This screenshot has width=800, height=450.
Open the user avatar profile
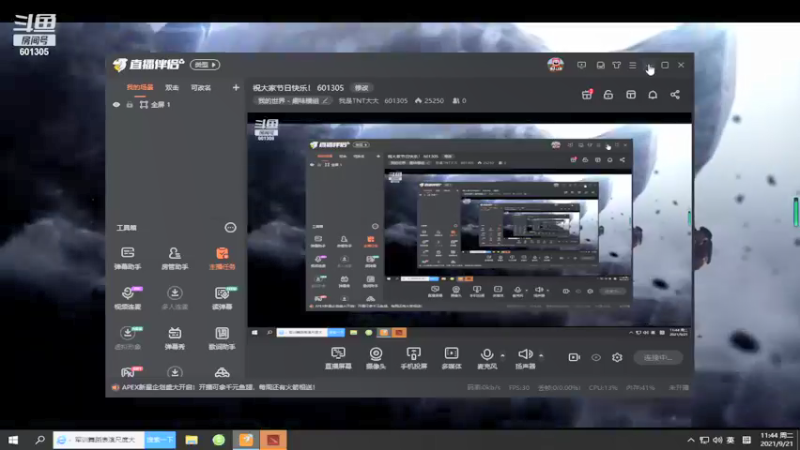tap(556, 65)
